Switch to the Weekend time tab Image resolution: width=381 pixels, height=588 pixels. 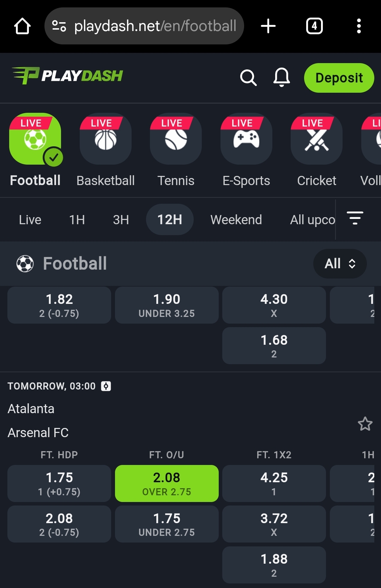(236, 220)
